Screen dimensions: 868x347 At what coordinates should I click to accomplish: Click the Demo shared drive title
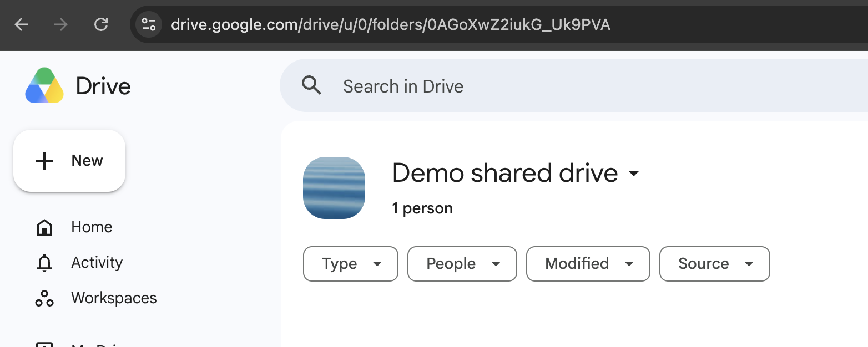(505, 173)
